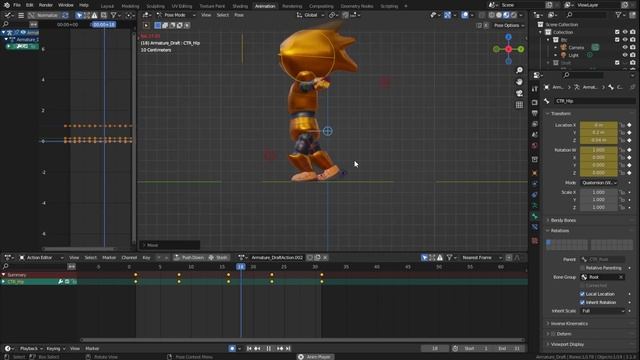Click the Location X value field

598,125
